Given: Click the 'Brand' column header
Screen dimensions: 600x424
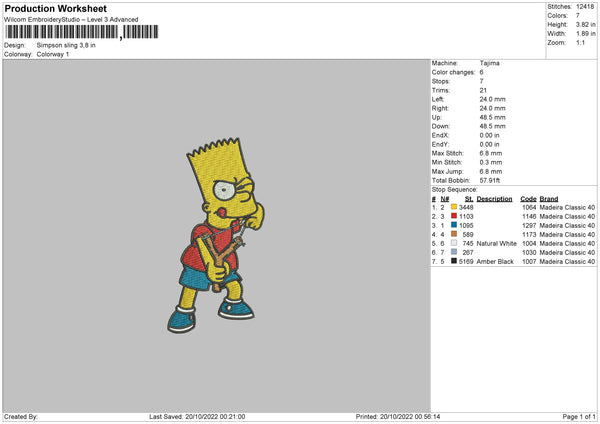Looking at the screenshot, I should pyautogui.click(x=549, y=199).
